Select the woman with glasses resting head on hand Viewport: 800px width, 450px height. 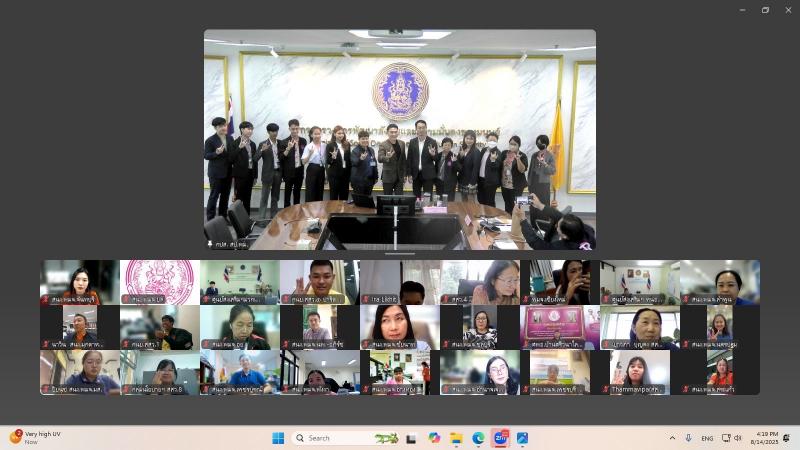click(480, 282)
